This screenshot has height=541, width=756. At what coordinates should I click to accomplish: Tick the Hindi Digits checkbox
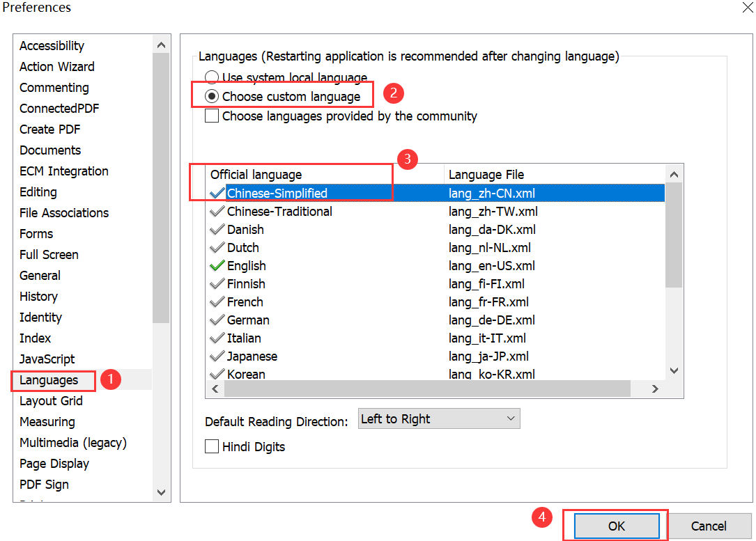[212, 446]
